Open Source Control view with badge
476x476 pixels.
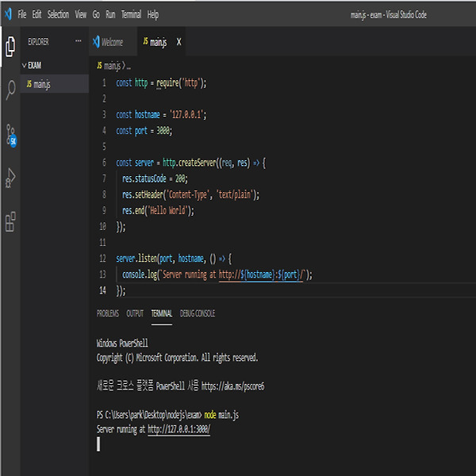click(x=11, y=136)
